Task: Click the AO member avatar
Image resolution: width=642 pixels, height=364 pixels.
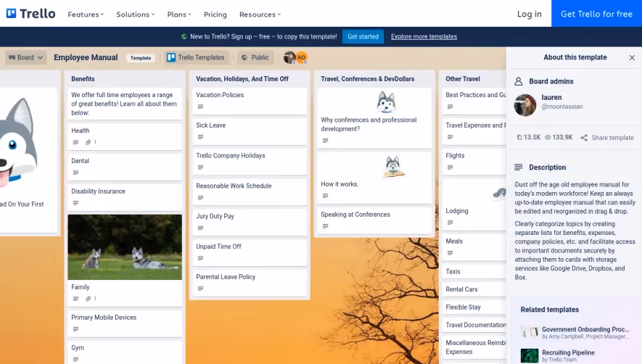Action: pos(301,57)
